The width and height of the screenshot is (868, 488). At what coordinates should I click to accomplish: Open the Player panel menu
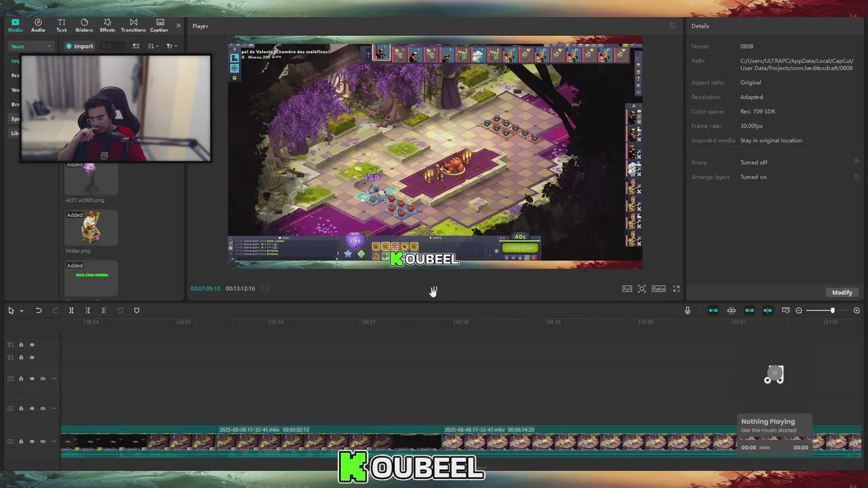point(673,26)
